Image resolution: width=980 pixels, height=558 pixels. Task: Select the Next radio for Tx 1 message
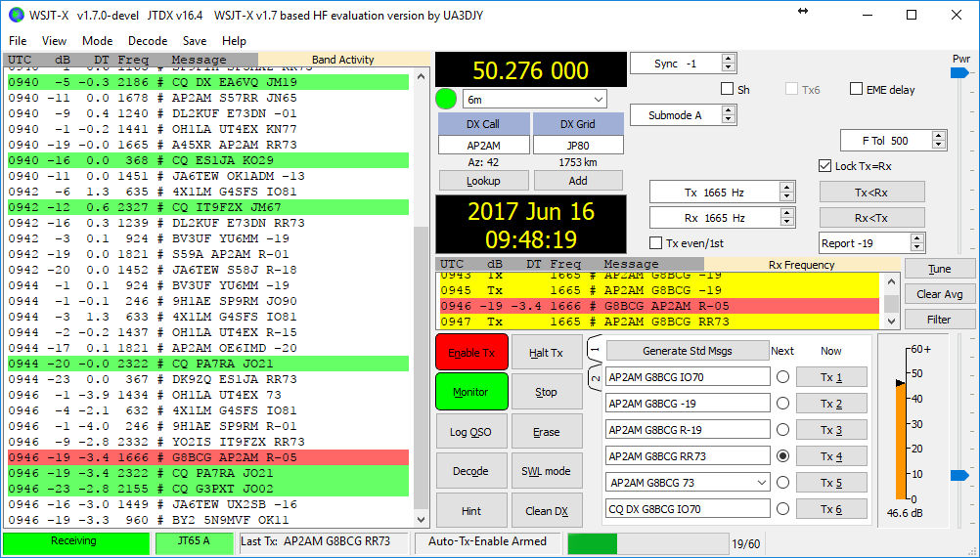point(782,377)
